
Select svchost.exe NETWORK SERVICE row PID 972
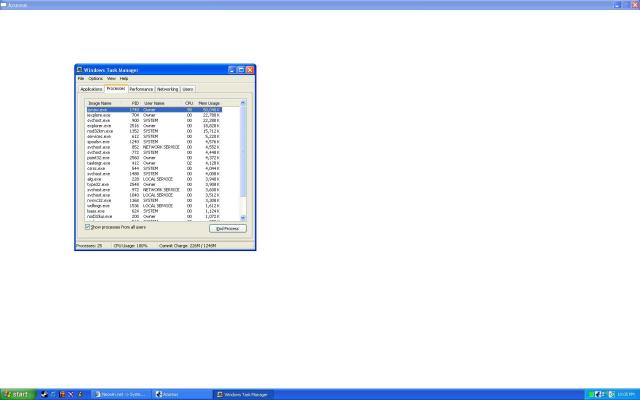point(154,190)
